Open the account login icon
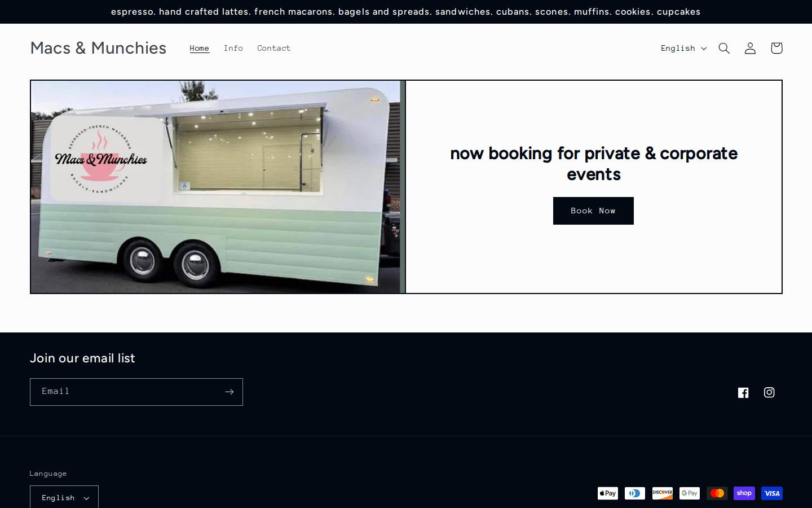Viewport: 812px width, 508px height. click(750, 48)
